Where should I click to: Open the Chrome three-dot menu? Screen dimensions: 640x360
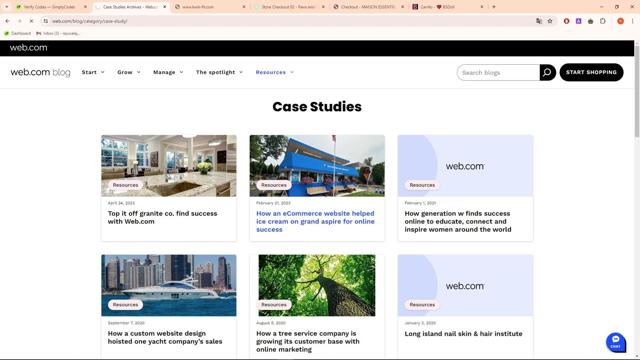point(632,21)
